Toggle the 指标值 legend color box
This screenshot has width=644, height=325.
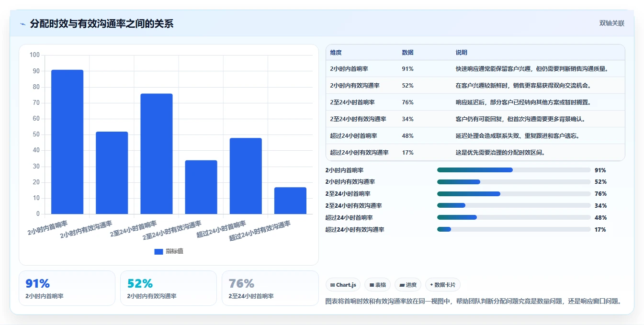[x=158, y=252]
